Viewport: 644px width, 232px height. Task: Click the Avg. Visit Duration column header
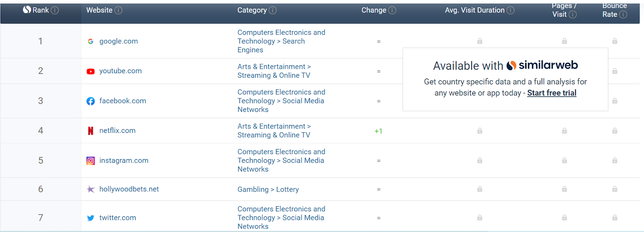click(475, 10)
